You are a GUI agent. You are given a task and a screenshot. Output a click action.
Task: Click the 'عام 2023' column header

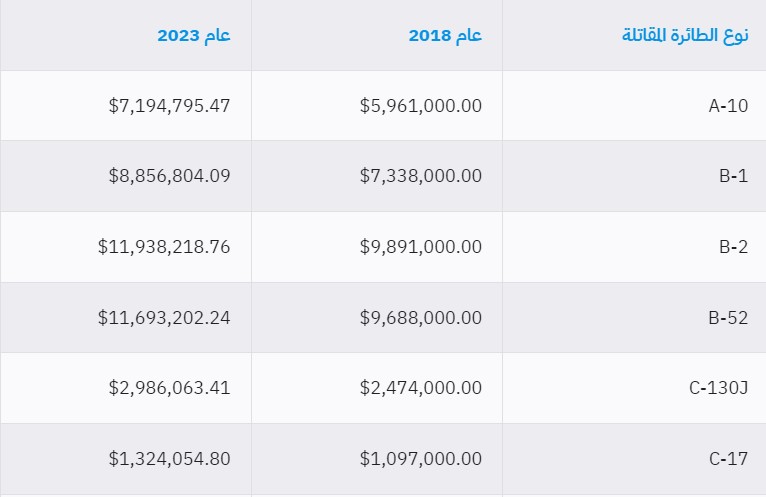[194, 35]
